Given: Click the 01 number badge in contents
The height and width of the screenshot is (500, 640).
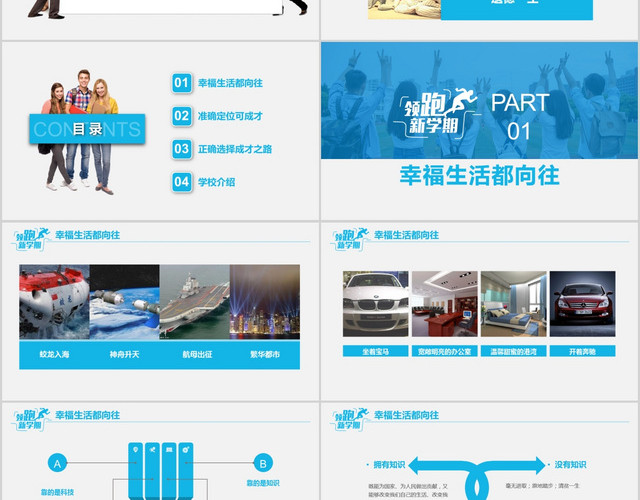Looking at the screenshot, I should (182, 83).
